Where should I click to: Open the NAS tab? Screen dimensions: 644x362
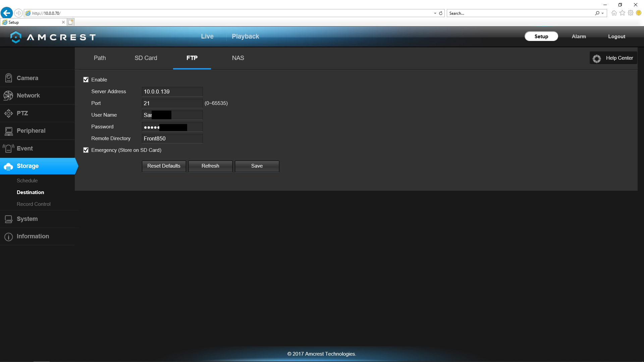[238, 58]
